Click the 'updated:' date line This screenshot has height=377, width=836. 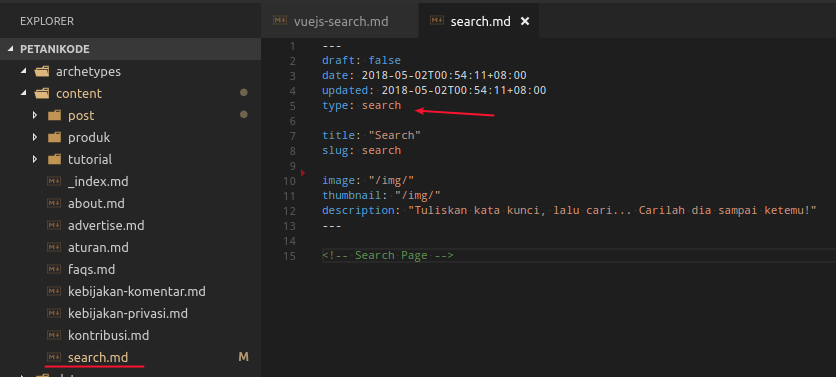434,90
